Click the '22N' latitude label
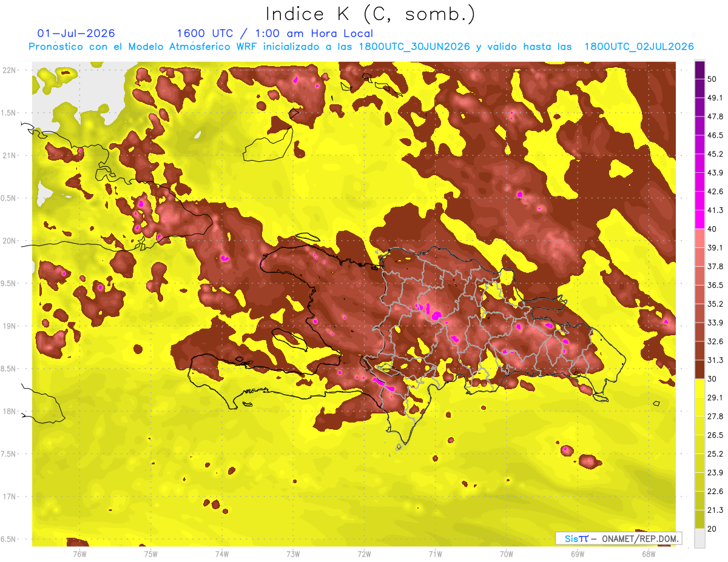The height and width of the screenshot is (562, 728). pyautogui.click(x=10, y=70)
